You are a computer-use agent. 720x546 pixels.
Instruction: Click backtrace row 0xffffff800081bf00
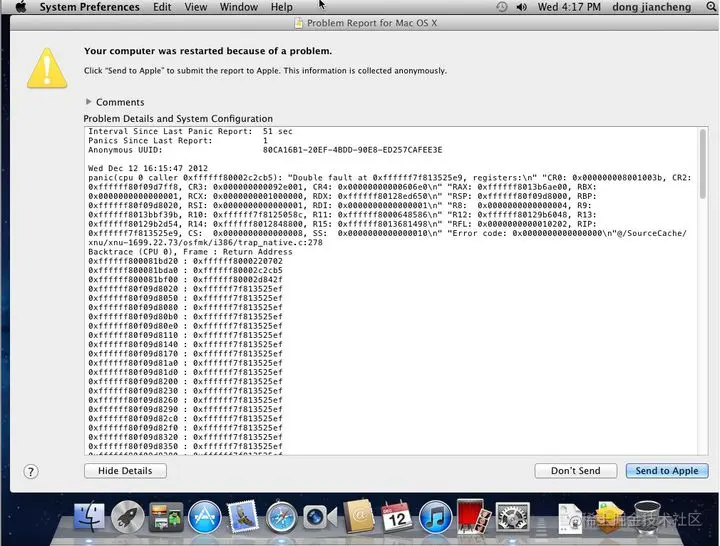(186, 279)
